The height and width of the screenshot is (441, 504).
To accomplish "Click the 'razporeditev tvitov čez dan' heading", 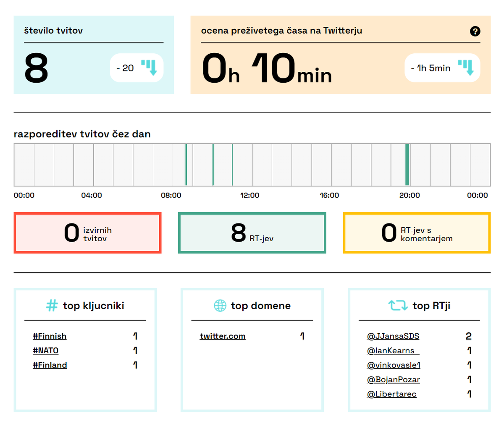I will (x=82, y=134).
